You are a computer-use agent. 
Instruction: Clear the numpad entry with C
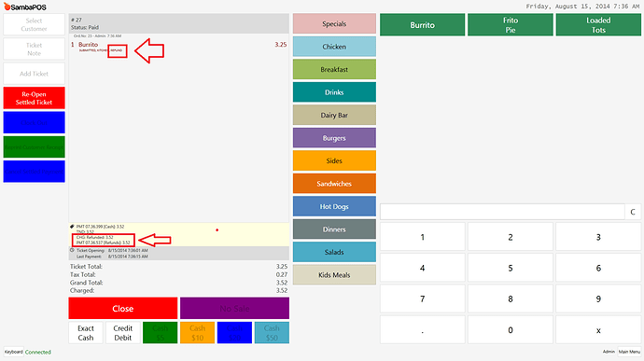(633, 212)
